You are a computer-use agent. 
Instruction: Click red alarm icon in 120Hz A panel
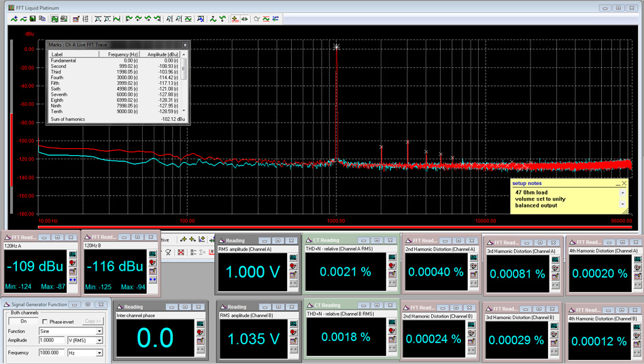tap(73, 263)
